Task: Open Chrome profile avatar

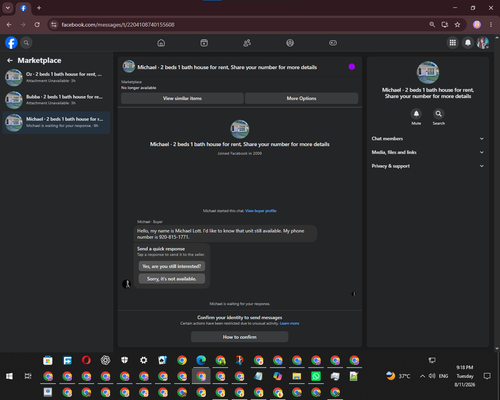Action: point(477,24)
